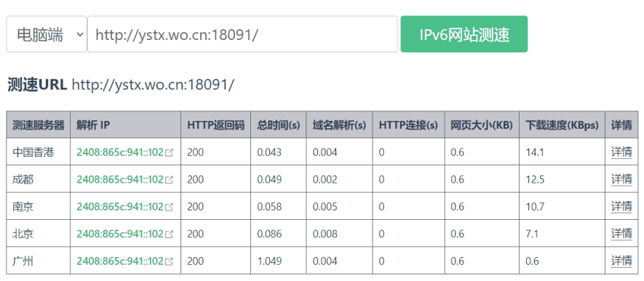Screen dimensions: 644x281
Task: Select download speed value 14.1
Action: pyautogui.click(x=535, y=152)
